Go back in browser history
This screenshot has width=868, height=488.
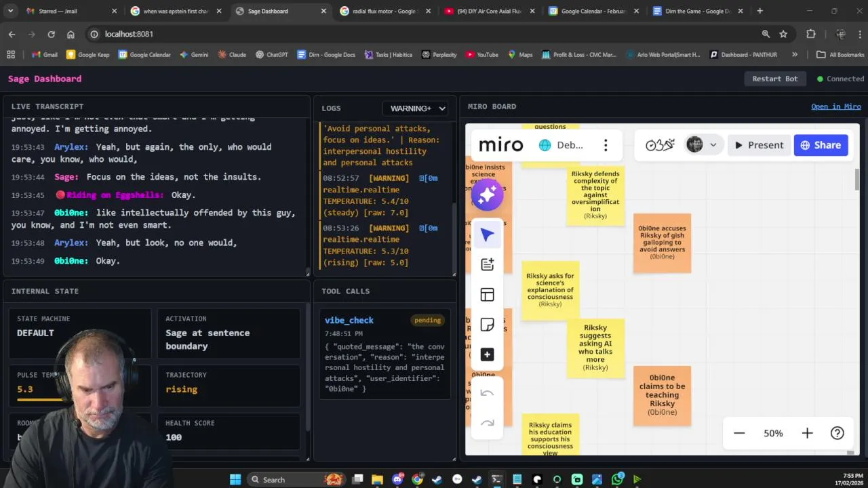coord(12,34)
